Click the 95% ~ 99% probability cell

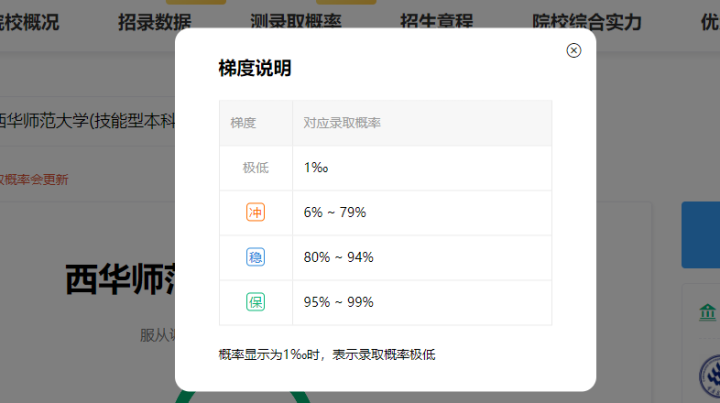click(x=338, y=302)
